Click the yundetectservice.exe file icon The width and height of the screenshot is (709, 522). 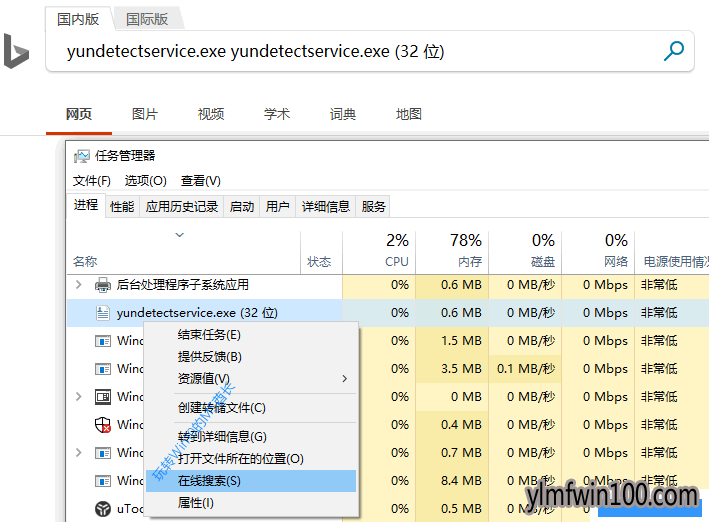[x=103, y=313]
